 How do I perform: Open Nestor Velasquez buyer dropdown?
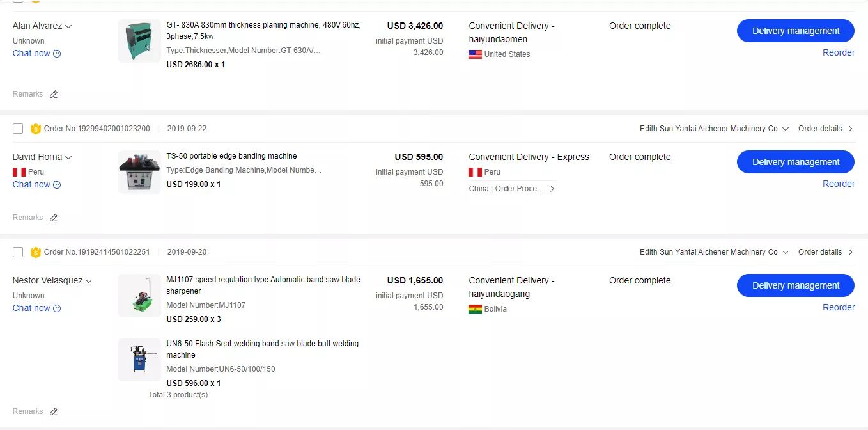point(89,281)
